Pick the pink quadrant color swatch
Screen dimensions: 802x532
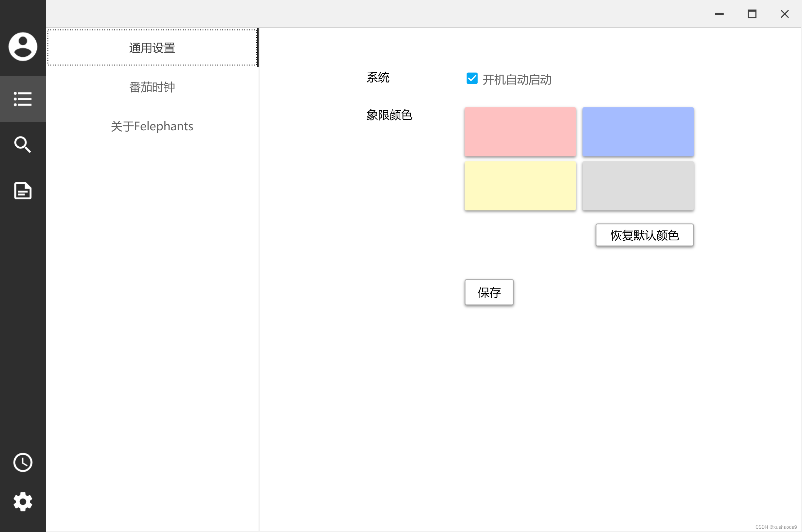pyautogui.click(x=520, y=132)
